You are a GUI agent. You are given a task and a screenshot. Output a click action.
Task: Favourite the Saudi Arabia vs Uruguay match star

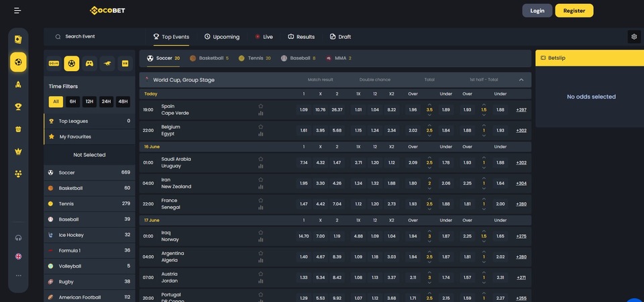click(x=260, y=159)
